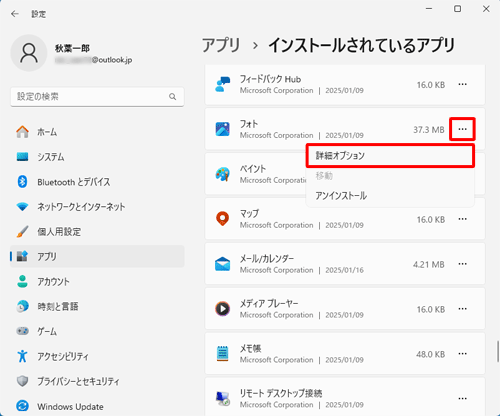Open the three-dot menu for フォト

(462, 129)
